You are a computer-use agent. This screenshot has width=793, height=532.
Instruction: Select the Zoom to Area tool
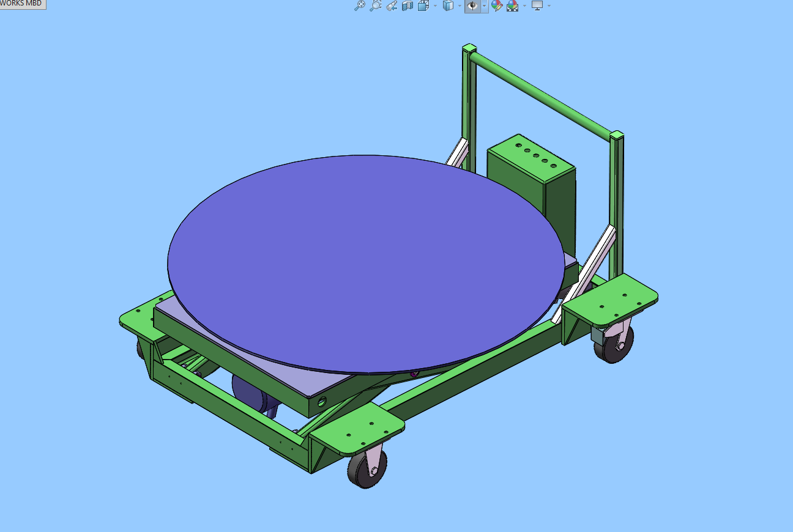click(376, 6)
